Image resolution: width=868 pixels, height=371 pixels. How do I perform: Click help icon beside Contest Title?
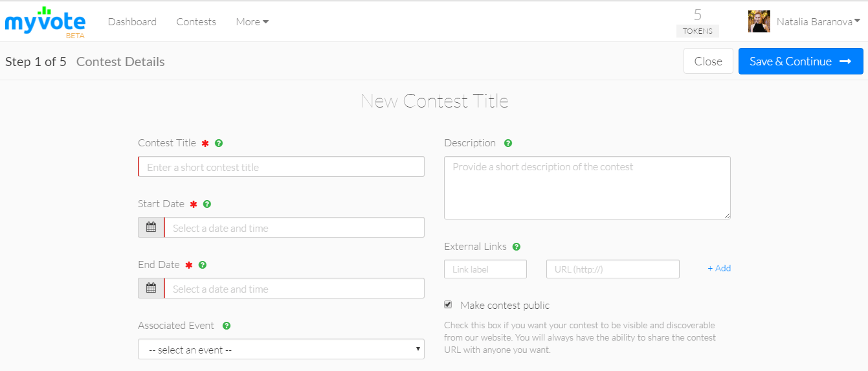(x=219, y=143)
